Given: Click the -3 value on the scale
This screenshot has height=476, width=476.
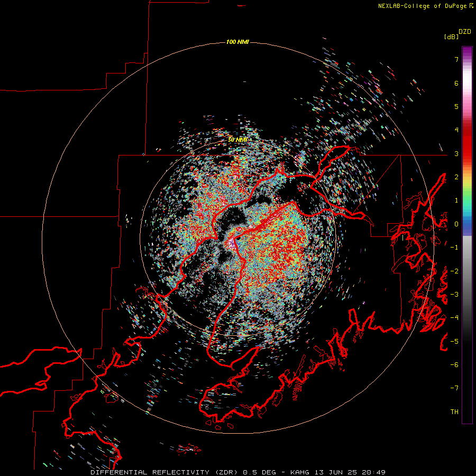Looking at the screenshot, I should click(454, 295).
